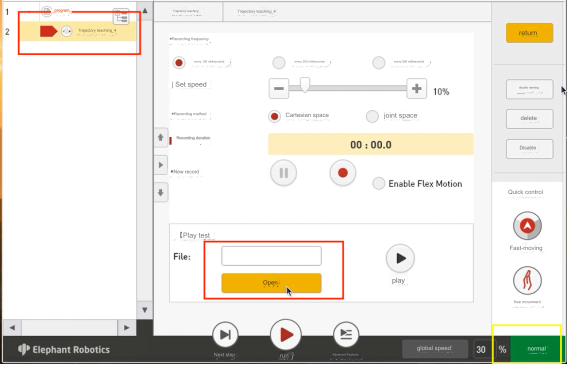The height and width of the screenshot is (365, 567).
Task: Select the first recording frequency option
Action: (x=179, y=63)
